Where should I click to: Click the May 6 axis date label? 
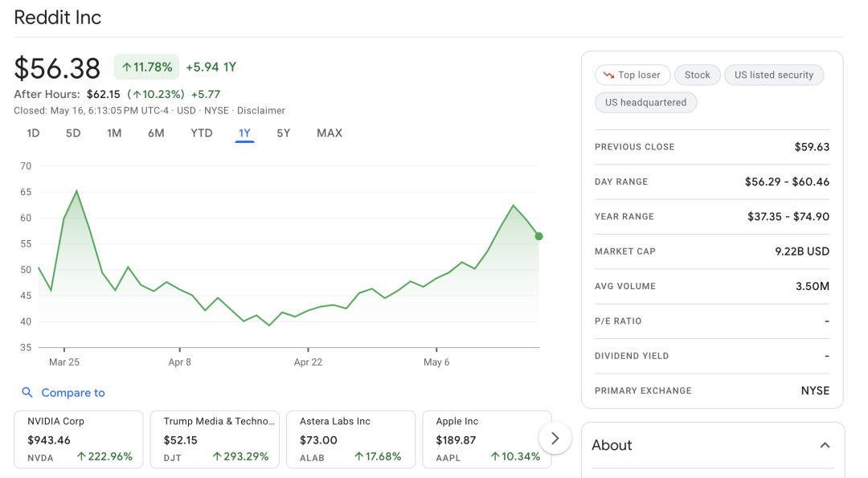[x=436, y=362]
